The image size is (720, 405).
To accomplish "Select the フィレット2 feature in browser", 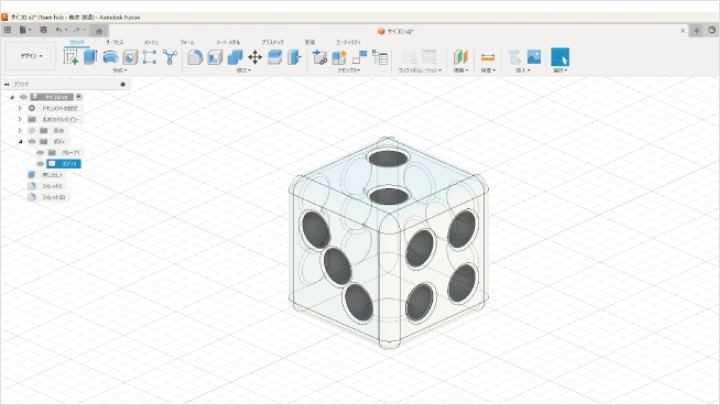I will click(x=52, y=186).
